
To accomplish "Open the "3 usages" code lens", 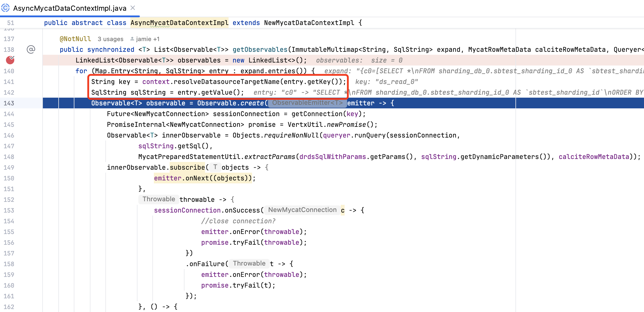I will pyautogui.click(x=110, y=39).
